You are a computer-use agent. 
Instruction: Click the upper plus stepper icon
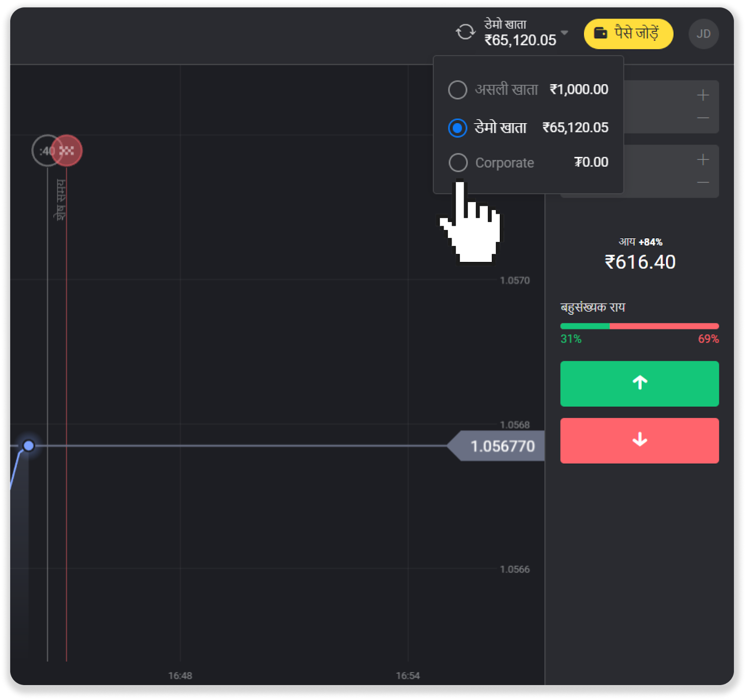(703, 96)
